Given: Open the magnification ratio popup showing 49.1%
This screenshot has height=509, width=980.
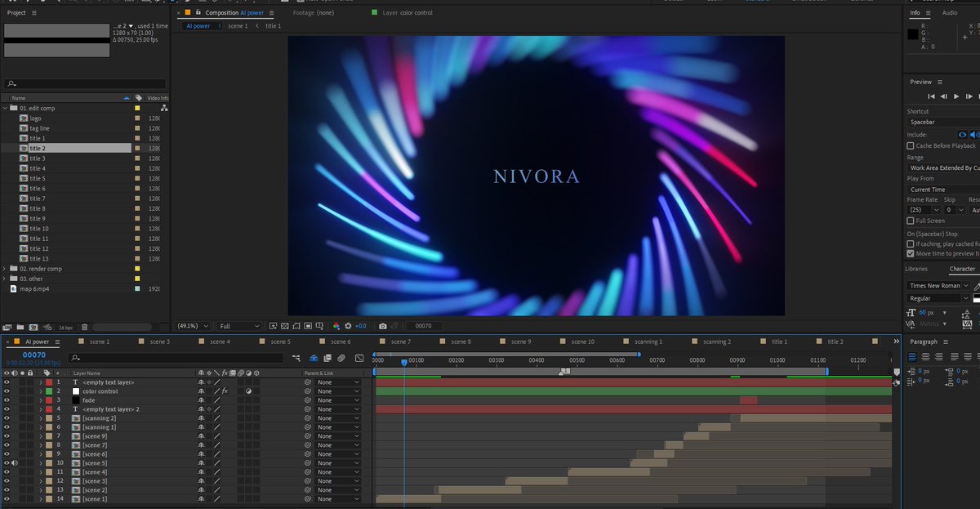Looking at the screenshot, I should pyautogui.click(x=189, y=325).
